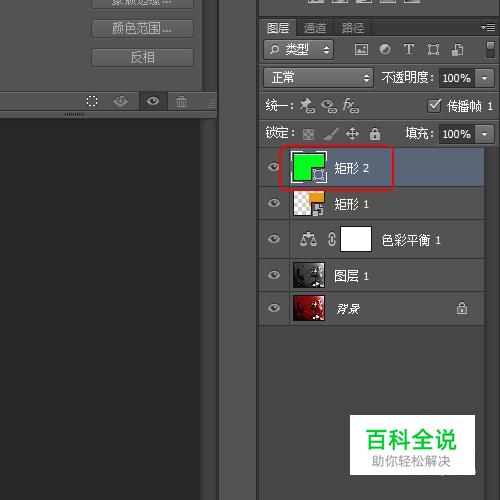500x500 pixels.
Task: Filter layers by shape layer icon
Action: point(433,50)
